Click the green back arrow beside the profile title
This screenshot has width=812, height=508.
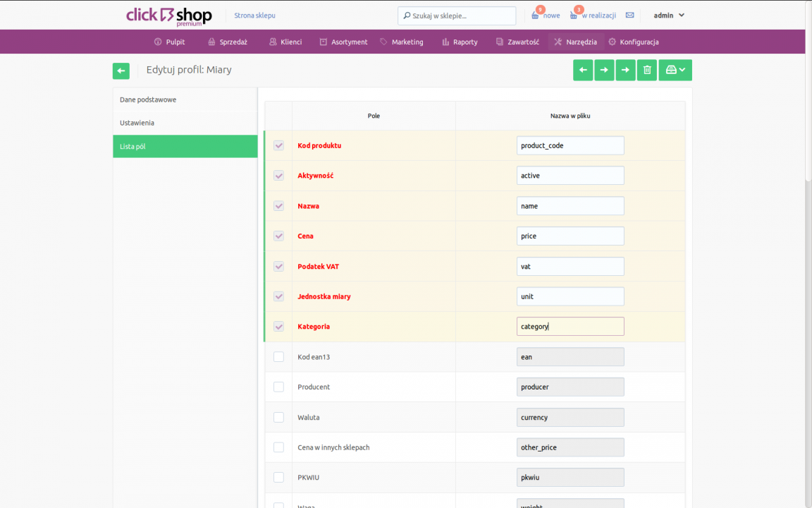point(121,71)
